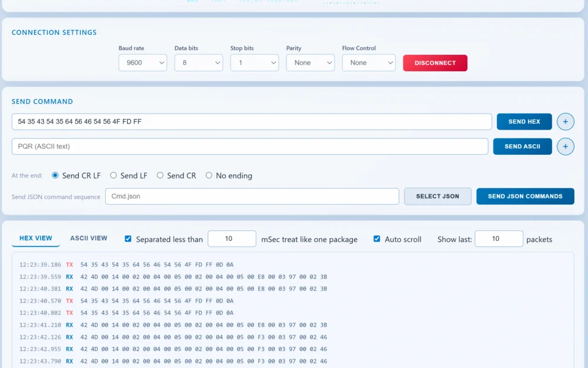
Task: Click the Connection Settings heading
Action: pyautogui.click(x=54, y=32)
